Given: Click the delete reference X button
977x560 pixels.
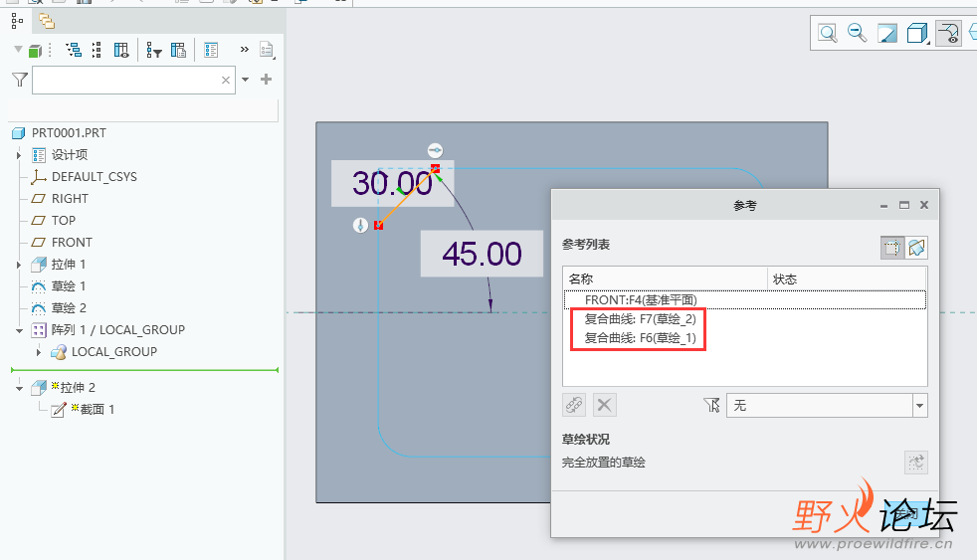Looking at the screenshot, I should click(604, 406).
